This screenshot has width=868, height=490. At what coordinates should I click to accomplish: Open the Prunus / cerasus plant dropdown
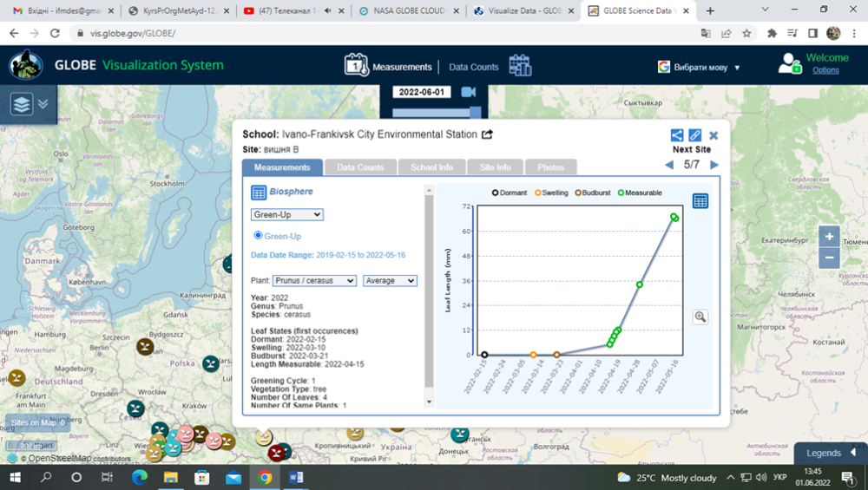[314, 281]
